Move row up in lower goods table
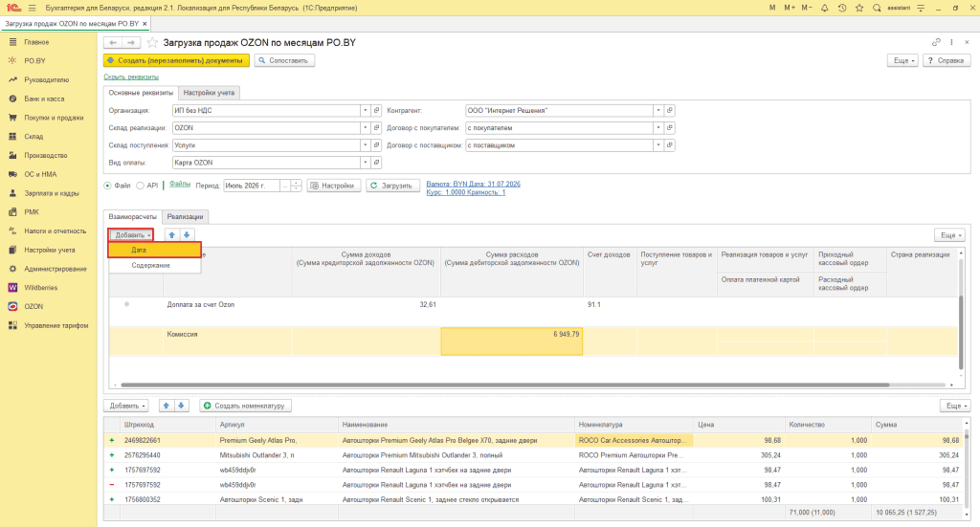980x527 pixels. (x=167, y=406)
